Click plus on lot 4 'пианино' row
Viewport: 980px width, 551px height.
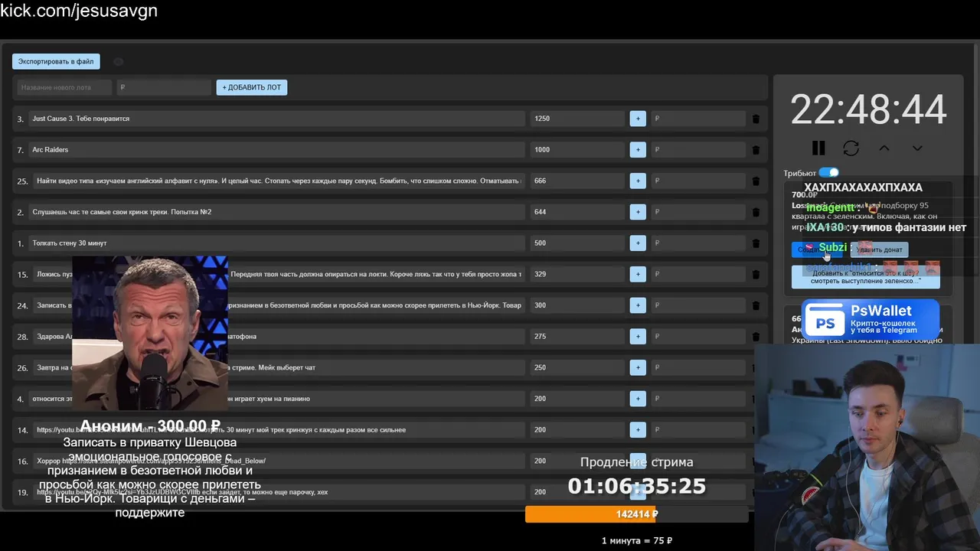pyautogui.click(x=638, y=399)
